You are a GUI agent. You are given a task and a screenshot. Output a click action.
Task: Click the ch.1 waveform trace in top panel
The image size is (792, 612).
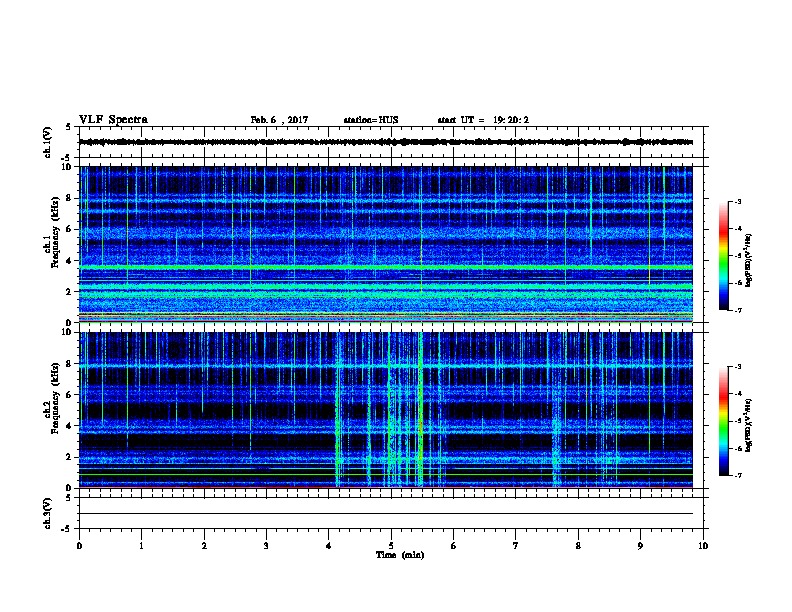pyautogui.click(x=386, y=142)
